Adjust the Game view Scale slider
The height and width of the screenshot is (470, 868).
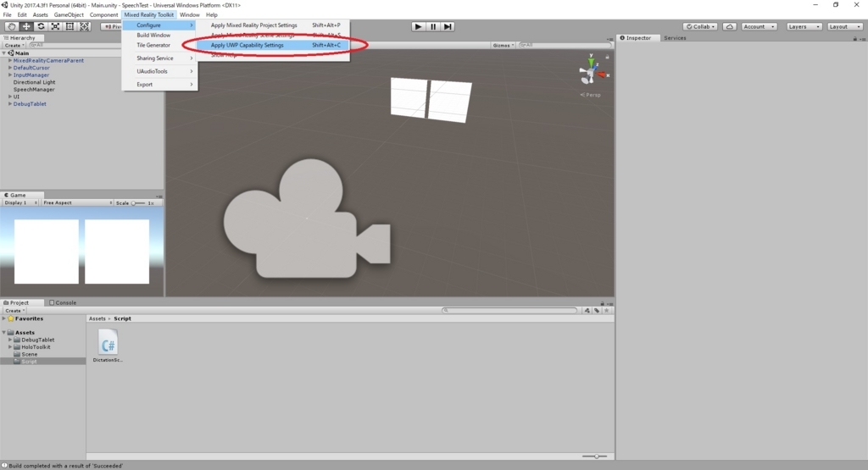(x=138, y=203)
